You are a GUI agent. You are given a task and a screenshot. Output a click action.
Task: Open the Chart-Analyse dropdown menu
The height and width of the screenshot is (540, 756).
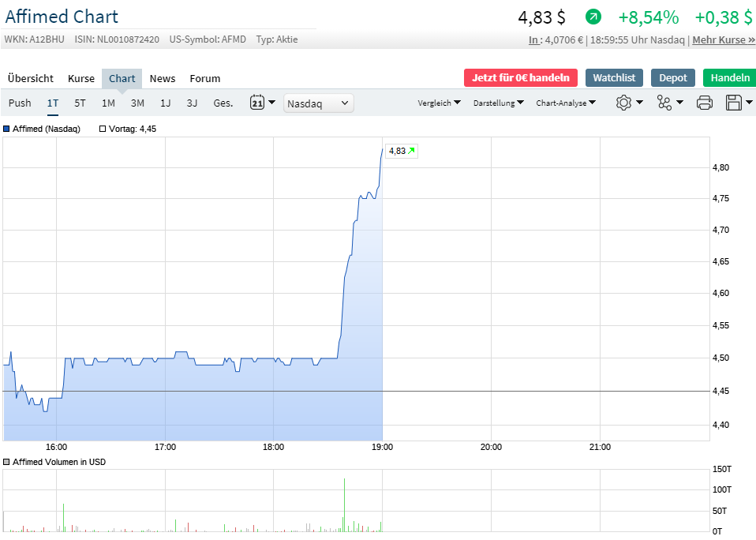click(x=565, y=103)
